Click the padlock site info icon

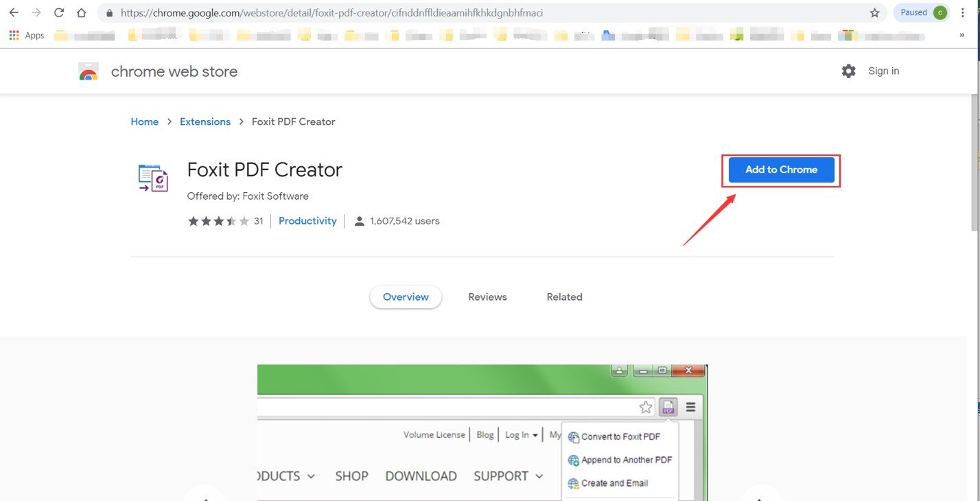109,12
